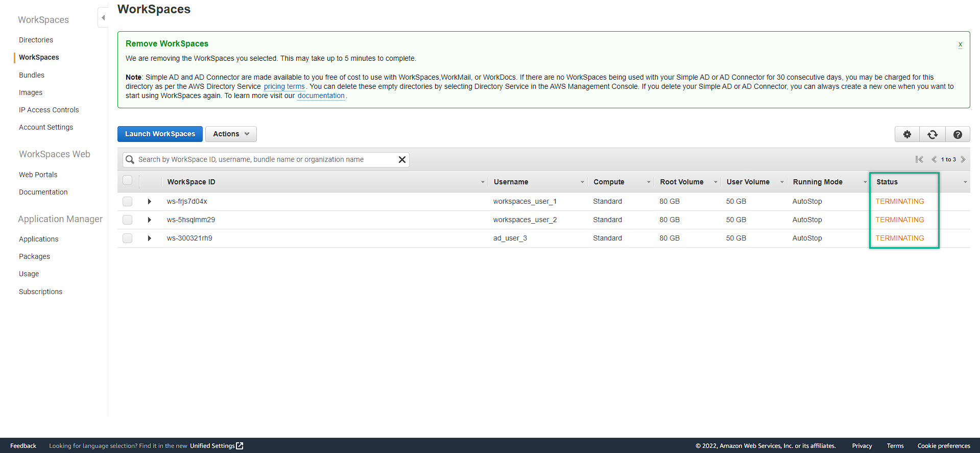980x453 pixels.
Task: Open the help question mark icon
Action: point(958,134)
